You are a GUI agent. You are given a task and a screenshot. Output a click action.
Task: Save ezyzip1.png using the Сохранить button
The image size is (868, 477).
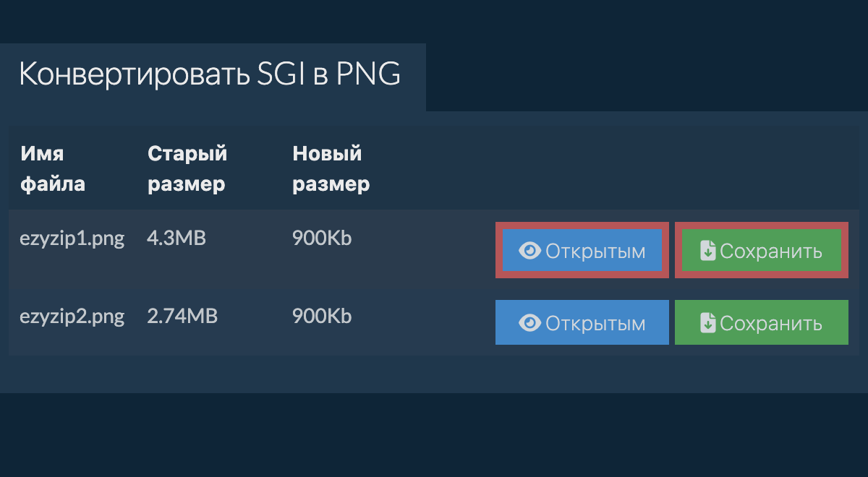click(761, 251)
